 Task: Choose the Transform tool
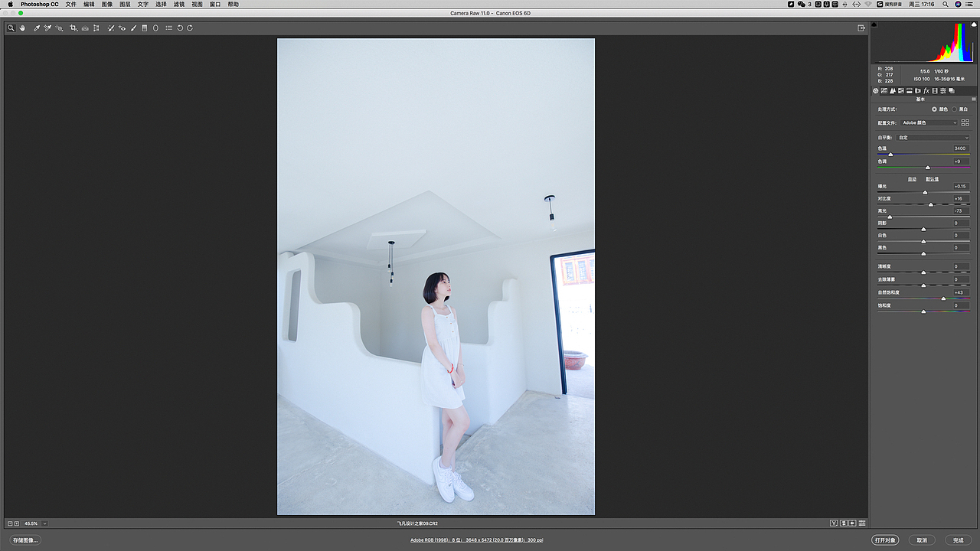pos(96,28)
